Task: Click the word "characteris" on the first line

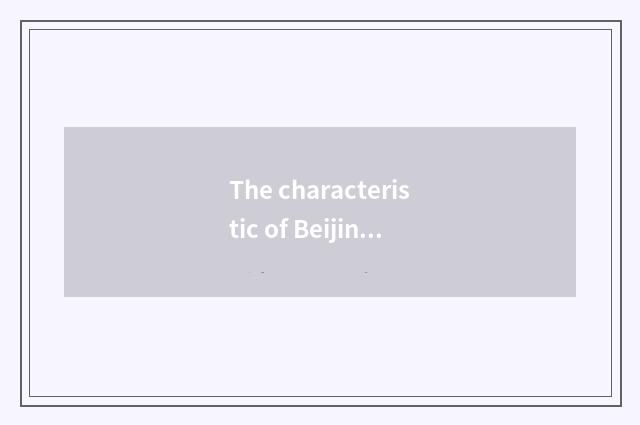Action: [343, 190]
